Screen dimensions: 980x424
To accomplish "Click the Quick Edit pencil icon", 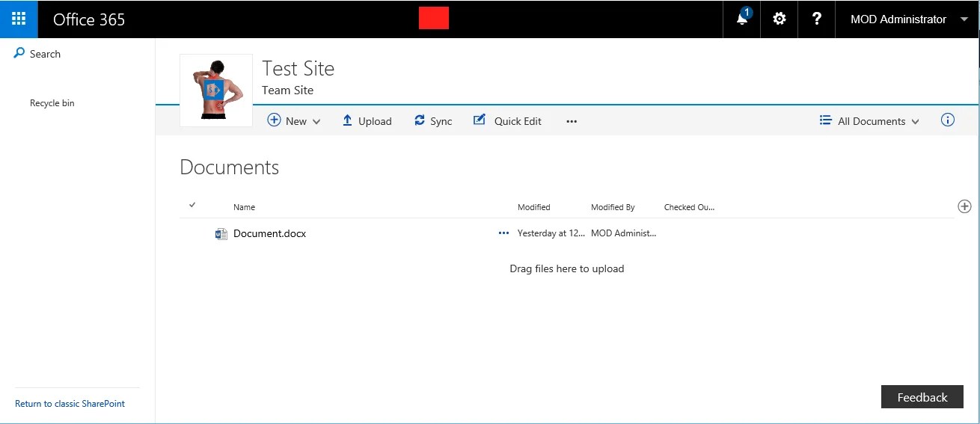I will [480, 120].
